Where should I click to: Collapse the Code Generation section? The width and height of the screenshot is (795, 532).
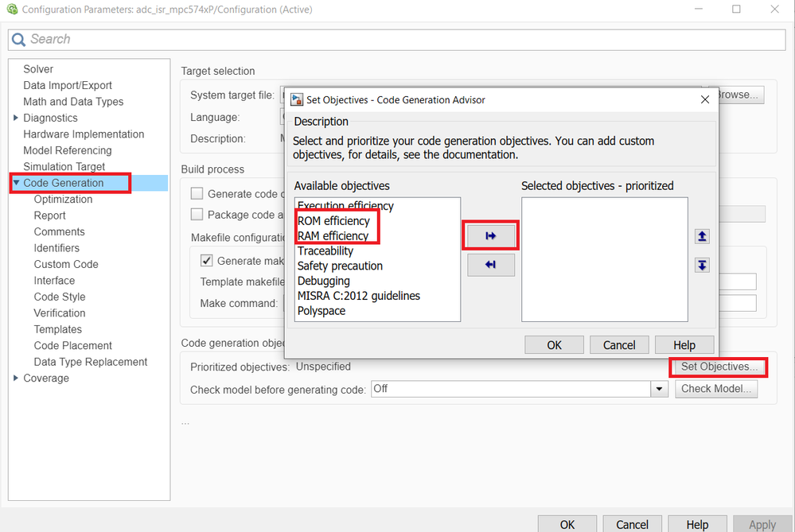pos(18,183)
